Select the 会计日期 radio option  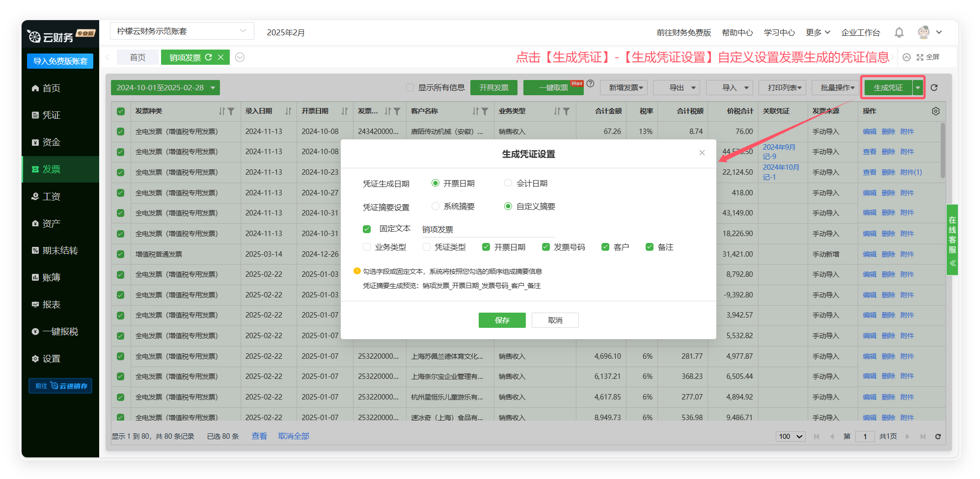tap(508, 183)
